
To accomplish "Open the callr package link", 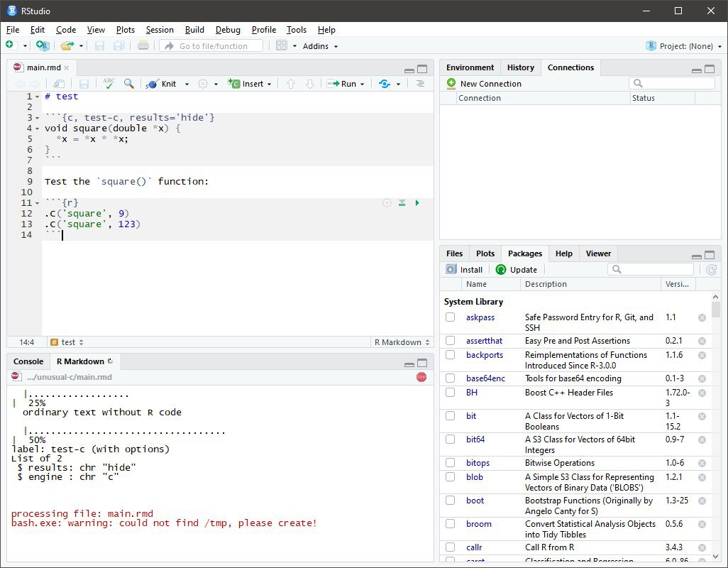I will tap(474, 547).
